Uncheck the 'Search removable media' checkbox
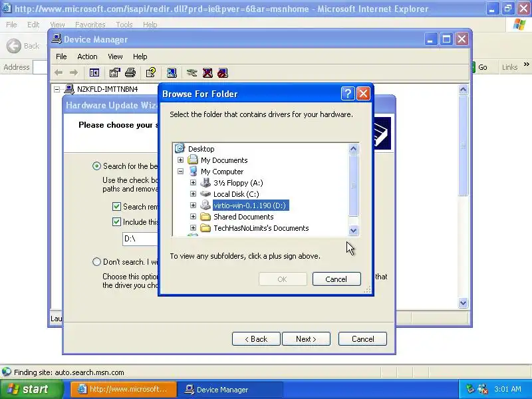The height and width of the screenshot is (399, 532). click(x=116, y=206)
